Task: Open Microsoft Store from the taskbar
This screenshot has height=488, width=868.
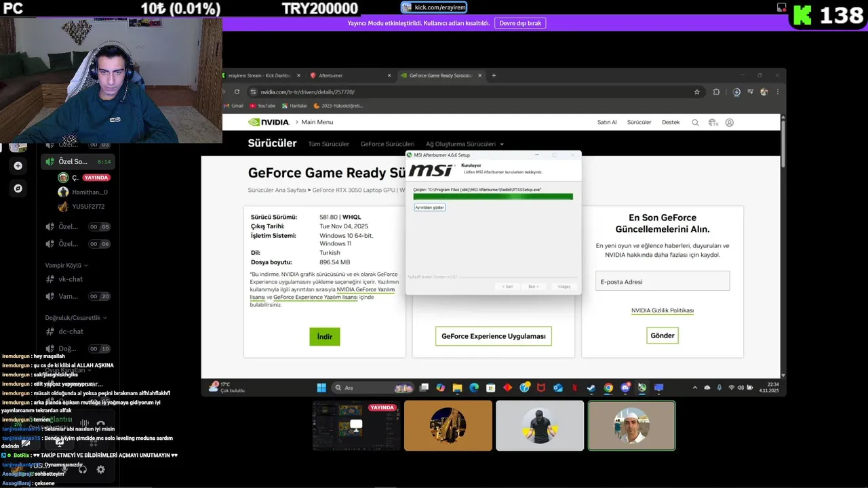Action: pos(491,388)
